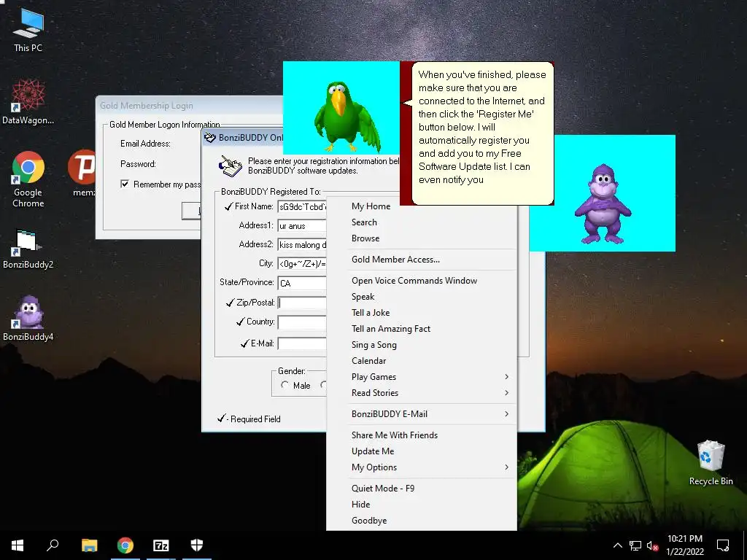Image resolution: width=747 pixels, height=560 pixels.
Task: Open the Windows Start menu
Action: coord(18,545)
